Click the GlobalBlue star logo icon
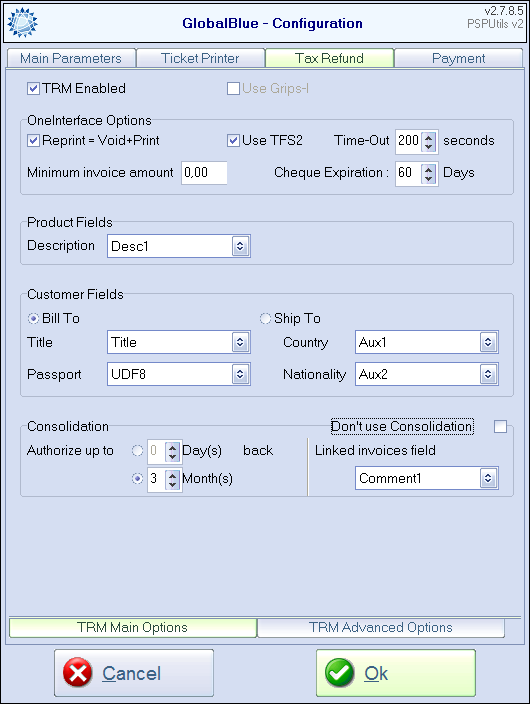 coord(22,22)
